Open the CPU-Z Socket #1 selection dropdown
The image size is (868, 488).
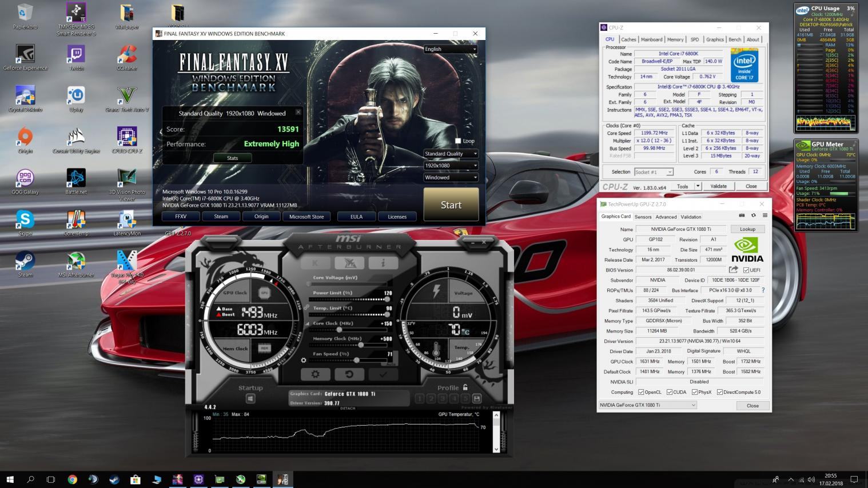pyautogui.click(x=654, y=172)
